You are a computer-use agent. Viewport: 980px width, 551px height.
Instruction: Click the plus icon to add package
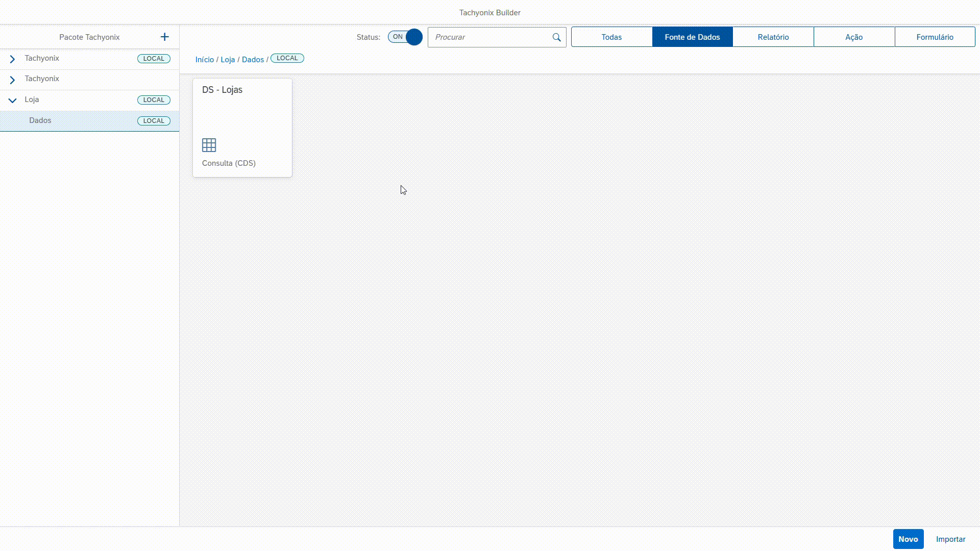[164, 37]
